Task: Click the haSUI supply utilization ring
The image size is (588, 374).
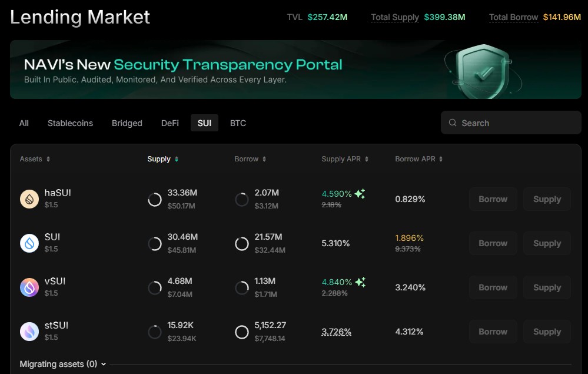Action: point(155,199)
